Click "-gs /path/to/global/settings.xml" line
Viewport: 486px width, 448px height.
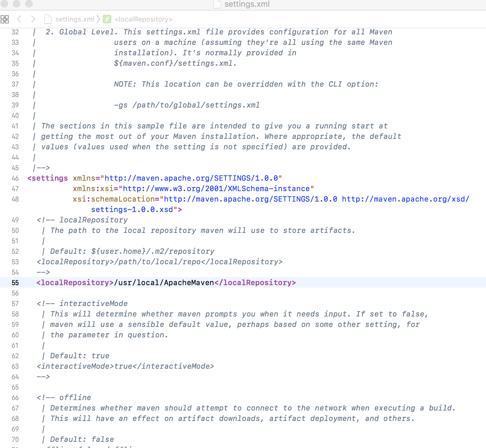187,105
